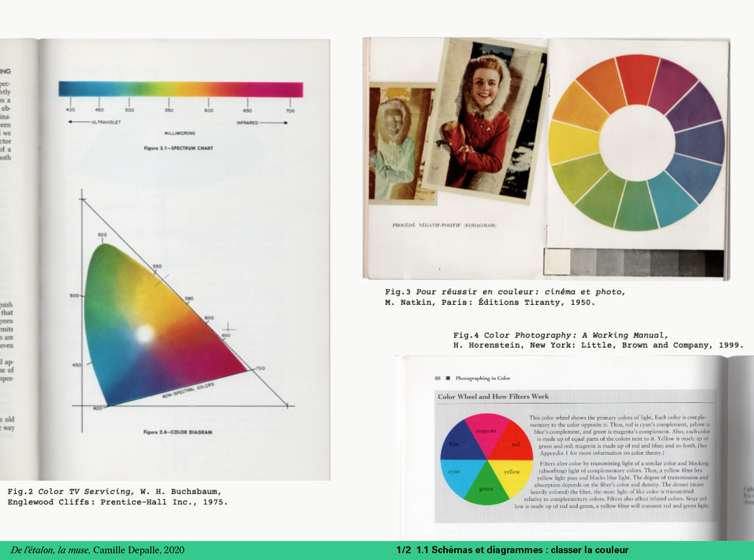
Task: Click the 'INFRARED' label under the spectrum
Action: [x=247, y=123]
